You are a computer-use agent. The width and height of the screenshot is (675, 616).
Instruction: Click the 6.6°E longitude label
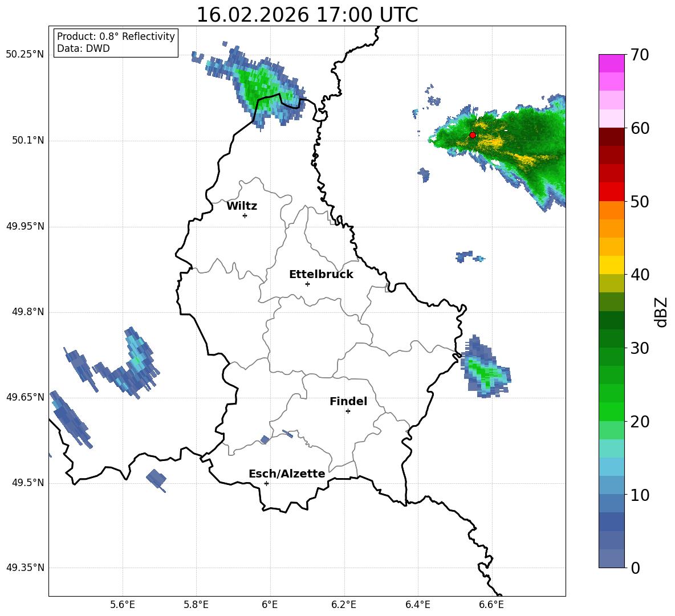pos(491,605)
